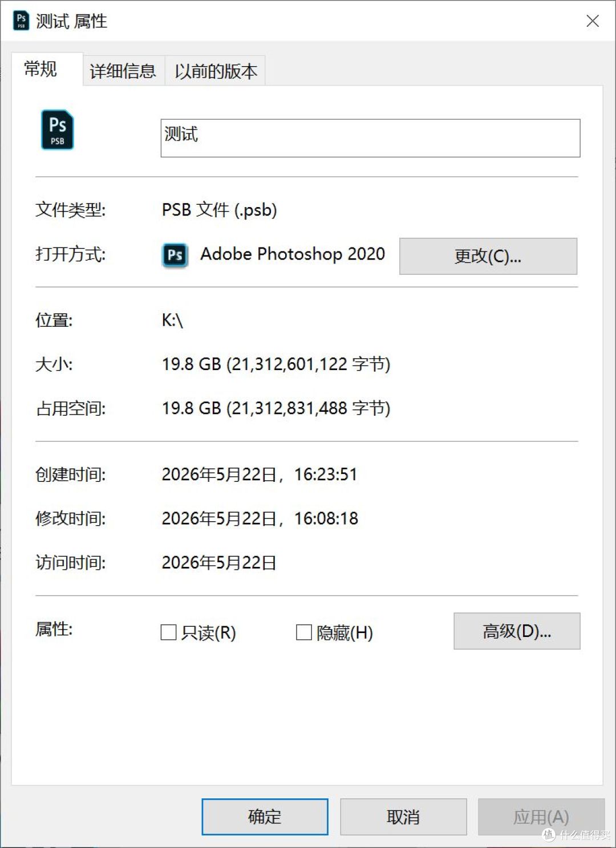Screen dimensions: 616x848
Task: Open the 详细信息 tab
Action: tap(123, 71)
